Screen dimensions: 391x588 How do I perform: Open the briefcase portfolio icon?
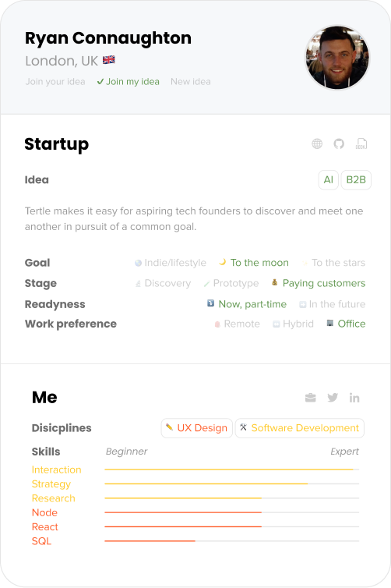click(x=311, y=398)
